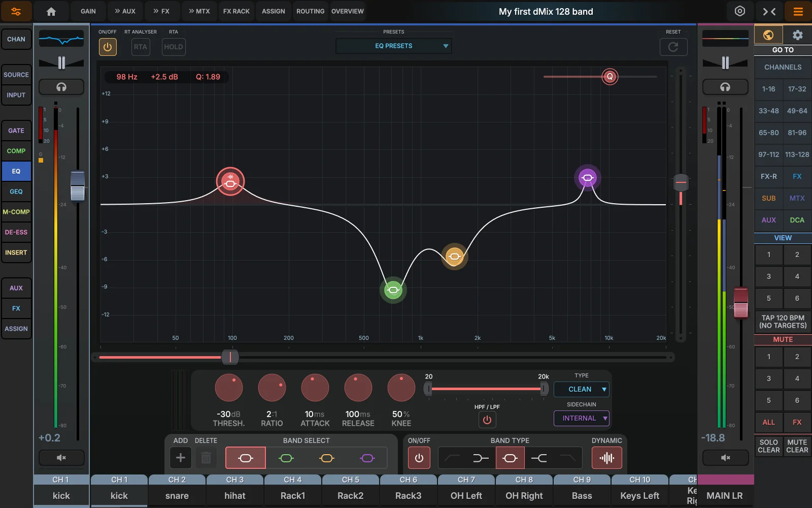Open the ROUTING tab
This screenshot has height=508, width=812.
[x=310, y=11]
